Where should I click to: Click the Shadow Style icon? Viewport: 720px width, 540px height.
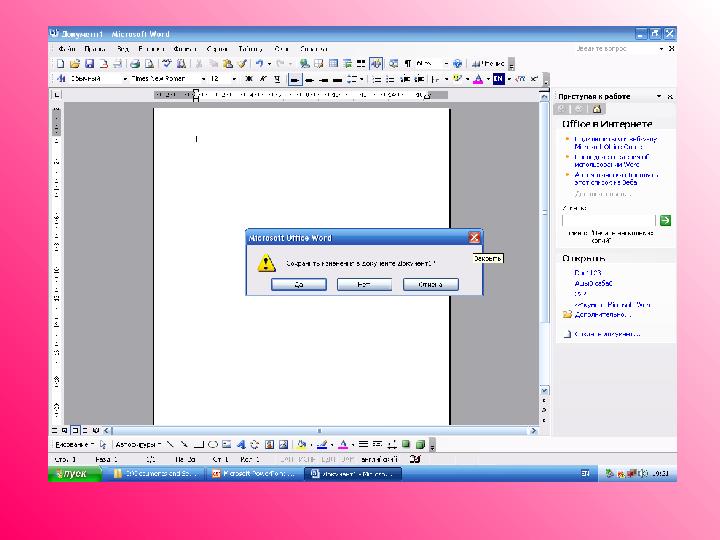point(406,444)
